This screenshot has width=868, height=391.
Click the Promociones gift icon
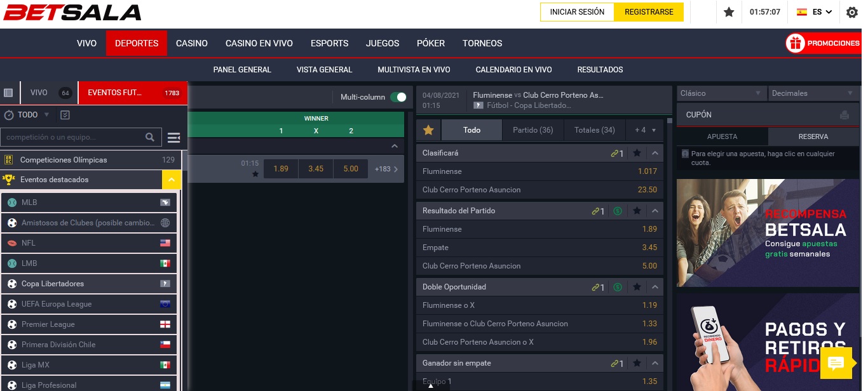point(795,43)
